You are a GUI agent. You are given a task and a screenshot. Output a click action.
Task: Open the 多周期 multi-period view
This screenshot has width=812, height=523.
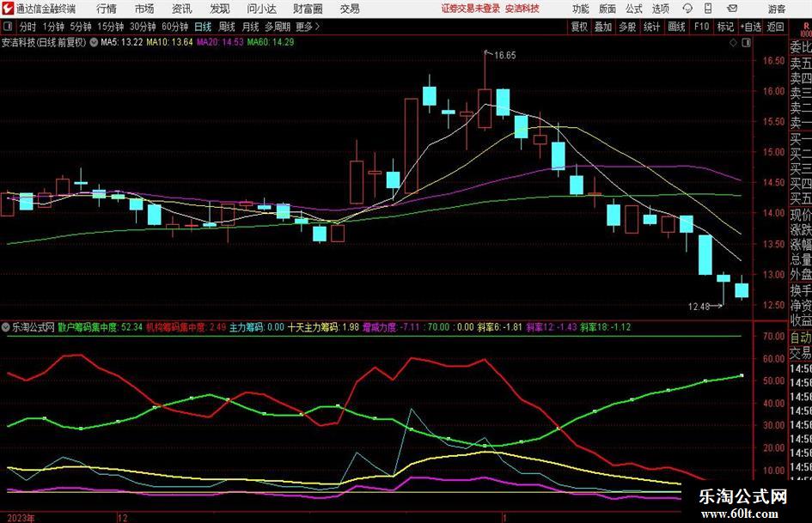click(278, 27)
